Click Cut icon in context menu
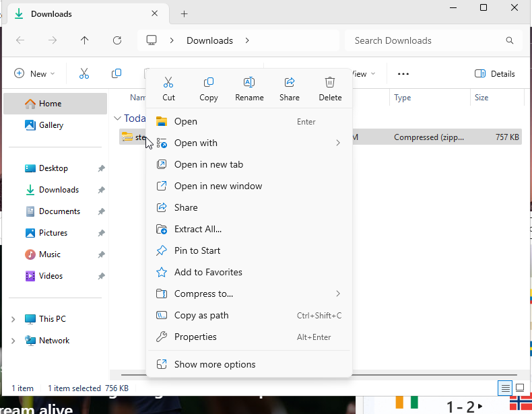The image size is (532, 414). coord(168,82)
